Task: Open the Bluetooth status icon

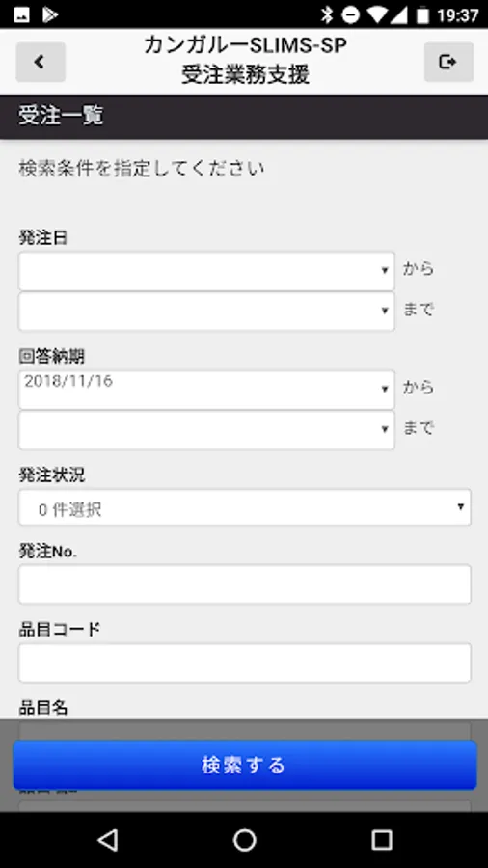Action: pyautogui.click(x=327, y=14)
